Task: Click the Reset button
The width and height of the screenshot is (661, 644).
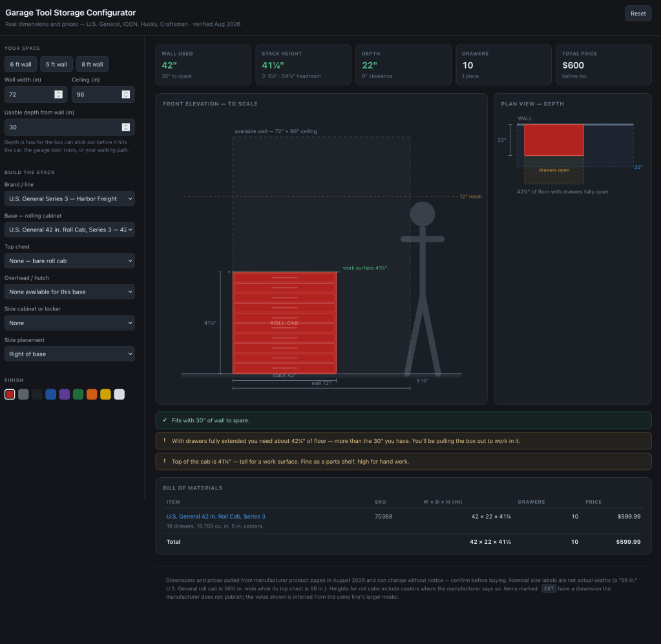Action: 638,14
